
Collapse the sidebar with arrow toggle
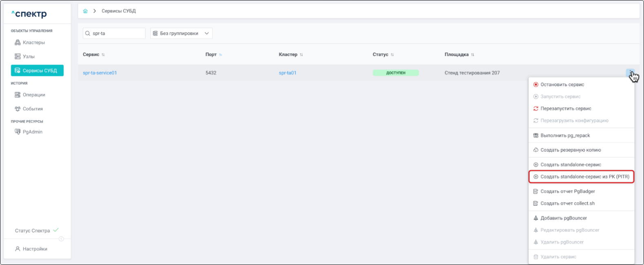(x=61, y=239)
